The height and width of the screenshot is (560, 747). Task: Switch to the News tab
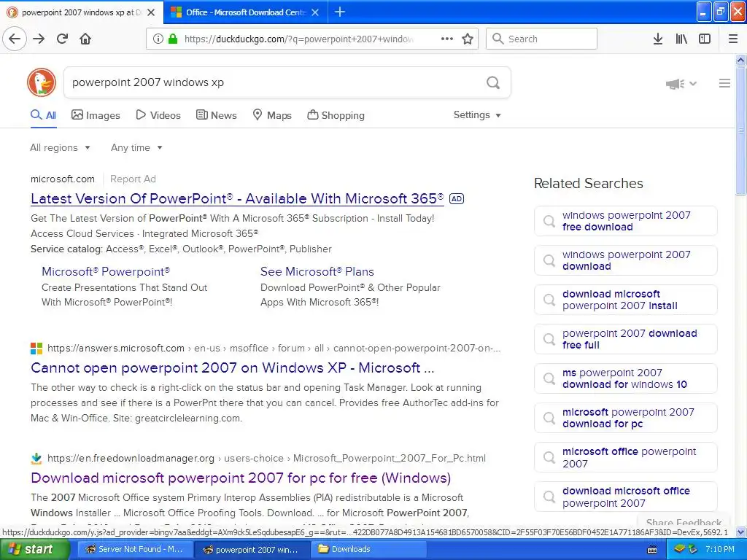click(x=216, y=114)
